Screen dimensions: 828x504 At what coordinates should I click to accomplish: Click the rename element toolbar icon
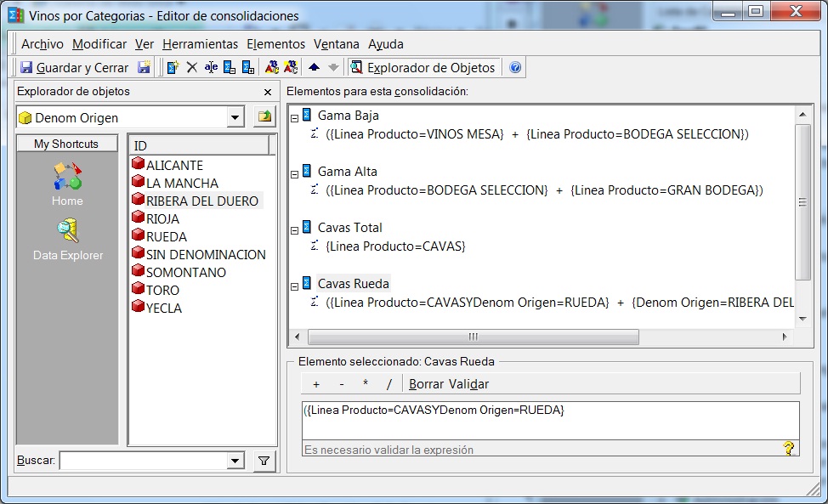click(211, 68)
